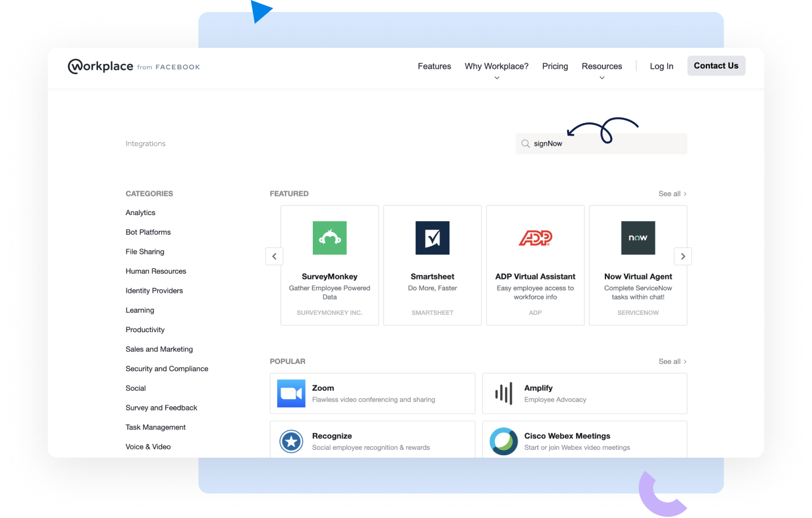812x518 pixels.
Task: Select the Human Resources category
Action: pos(156,271)
